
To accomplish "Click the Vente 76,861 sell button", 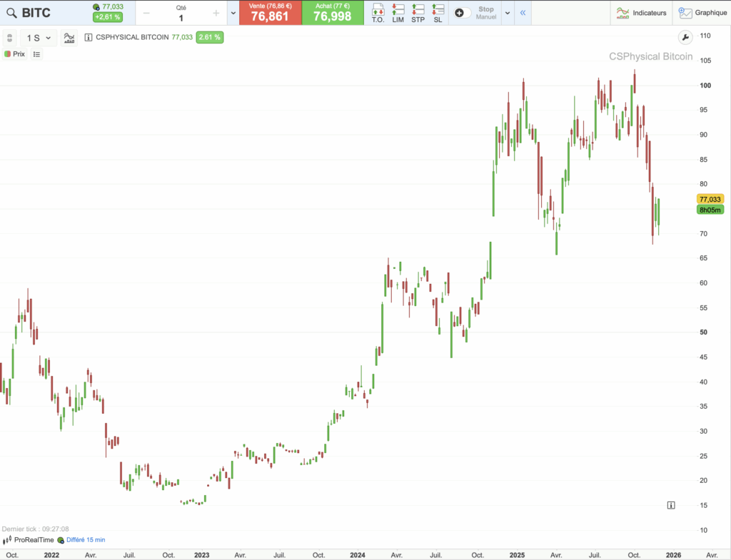I will (x=271, y=12).
